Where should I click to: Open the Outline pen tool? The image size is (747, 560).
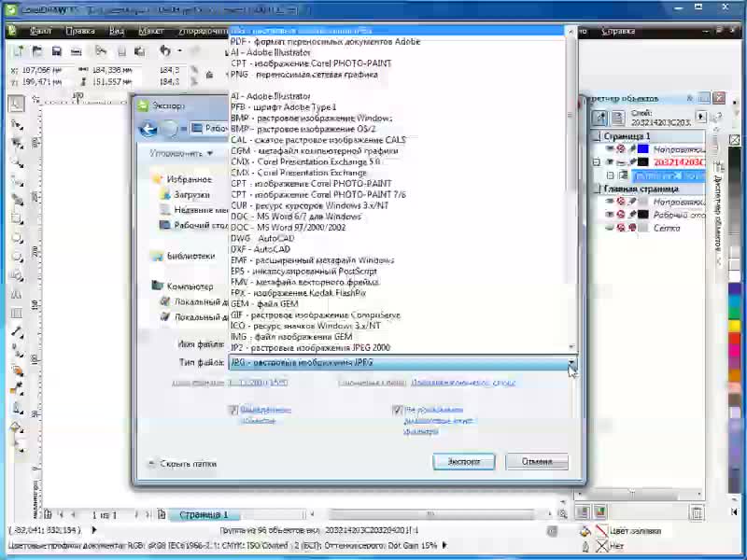(x=17, y=408)
